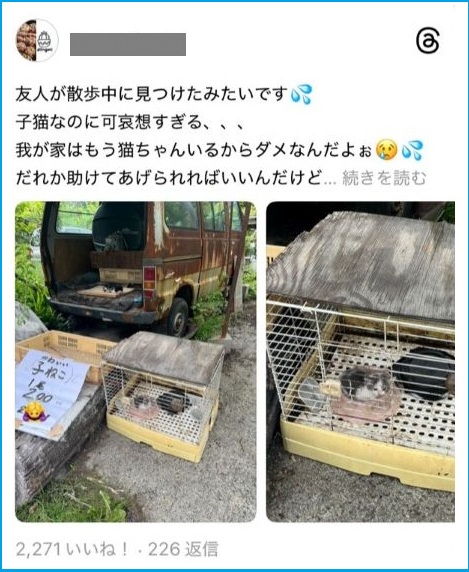
Task: Click the Threads logo icon
Action: tap(427, 41)
